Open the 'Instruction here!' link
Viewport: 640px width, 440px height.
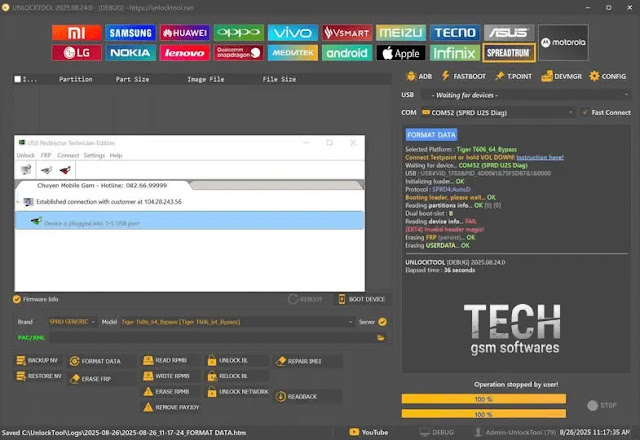pos(540,157)
